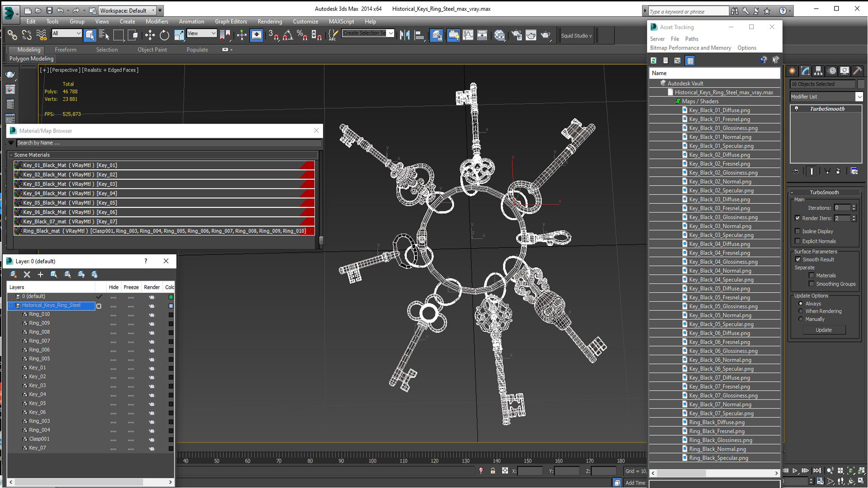Open the selection filter All dropdown
The height and width of the screenshot is (488, 868).
coord(66,33)
